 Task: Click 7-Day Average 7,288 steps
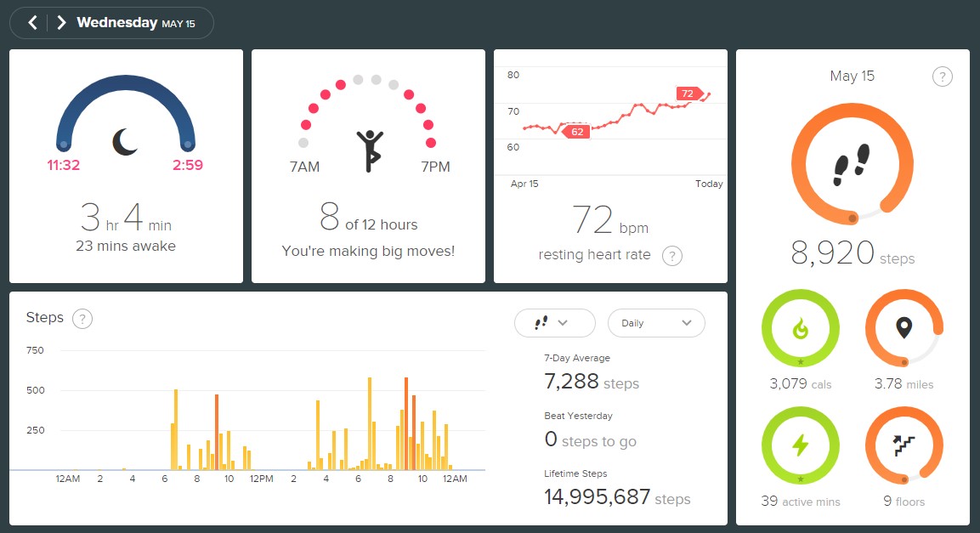[x=592, y=373]
